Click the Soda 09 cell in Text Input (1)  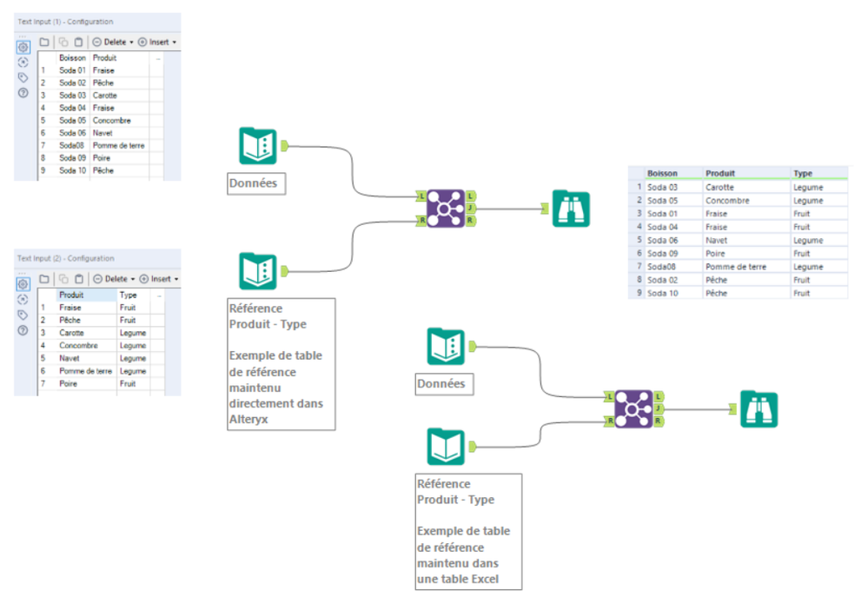click(72, 158)
